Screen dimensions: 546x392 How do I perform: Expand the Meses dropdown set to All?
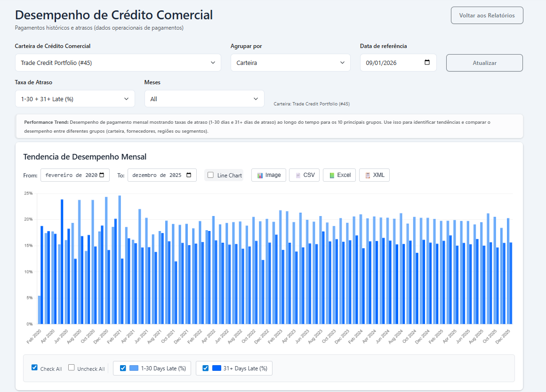(204, 99)
